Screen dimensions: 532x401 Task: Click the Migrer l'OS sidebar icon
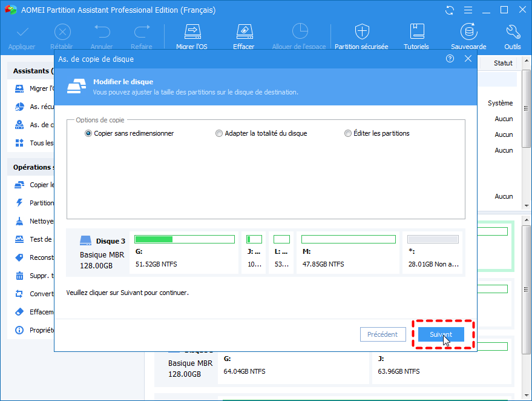click(x=19, y=88)
